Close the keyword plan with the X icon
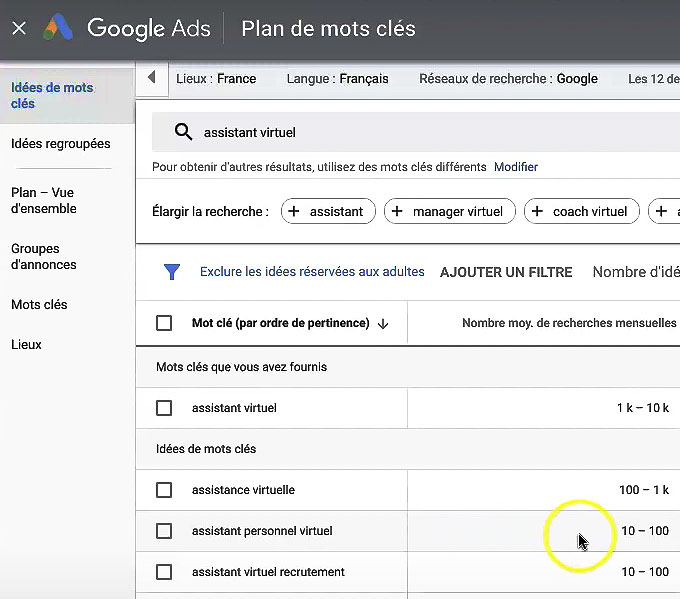The height and width of the screenshot is (599, 680). 19,29
